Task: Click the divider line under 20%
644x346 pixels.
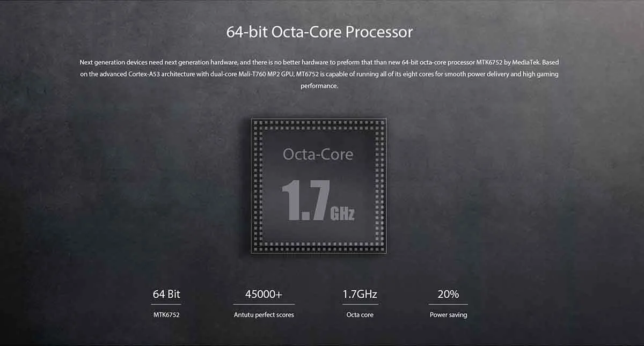Action: pyautogui.click(x=448, y=304)
